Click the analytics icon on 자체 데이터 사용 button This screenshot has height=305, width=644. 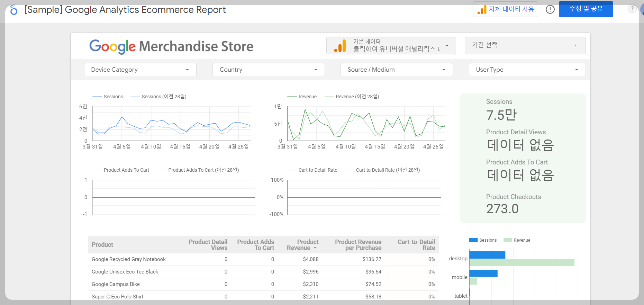coord(482,9)
